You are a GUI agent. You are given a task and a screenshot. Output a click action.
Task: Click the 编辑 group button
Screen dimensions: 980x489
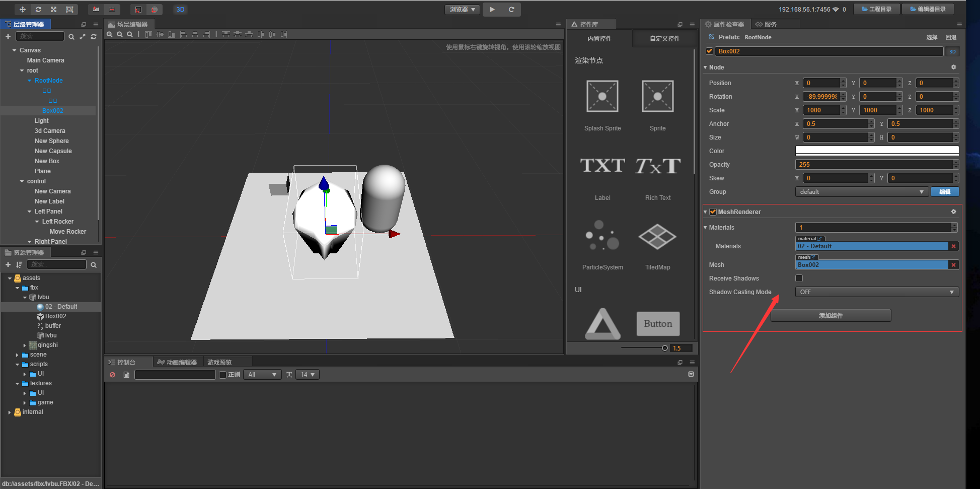coord(945,192)
